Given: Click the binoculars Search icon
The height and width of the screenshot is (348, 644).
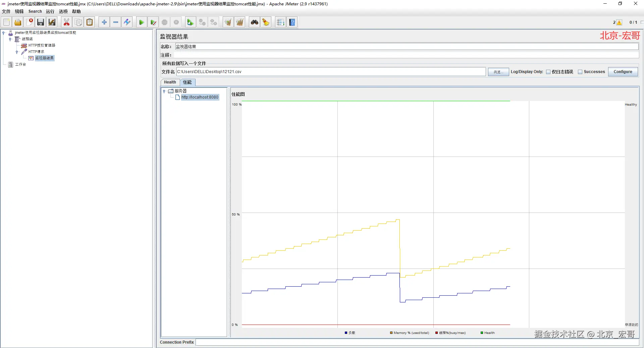Looking at the screenshot, I should point(254,22).
